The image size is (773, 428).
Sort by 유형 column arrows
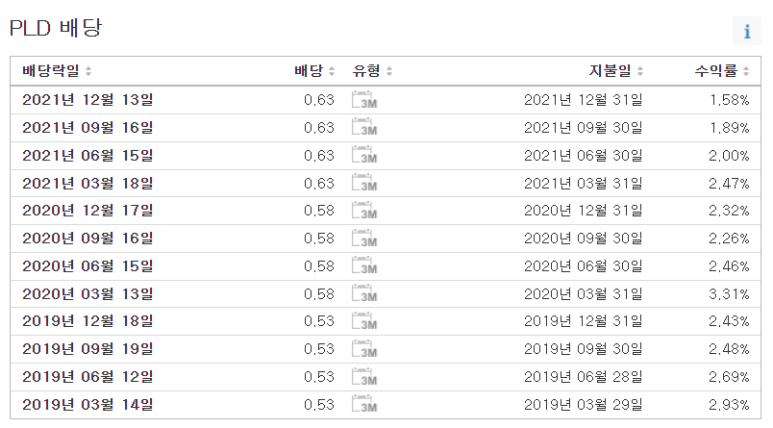pos(389,71)
